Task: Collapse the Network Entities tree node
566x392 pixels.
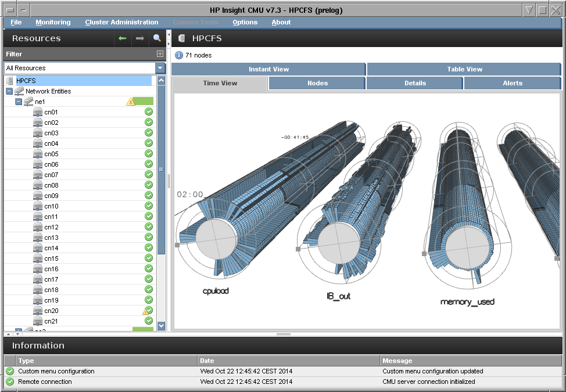Action: 9,91
